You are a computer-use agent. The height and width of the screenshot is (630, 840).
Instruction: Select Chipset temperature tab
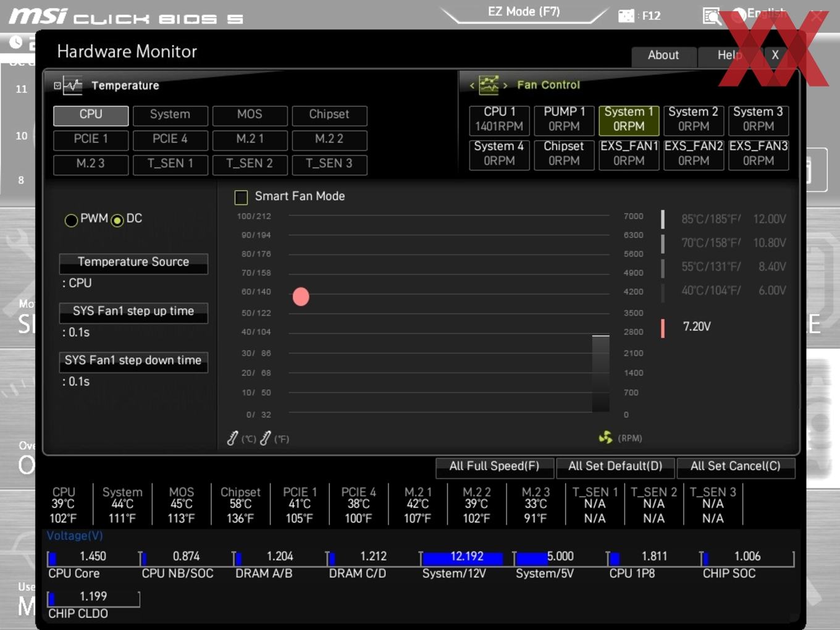(x=329, y=115)
